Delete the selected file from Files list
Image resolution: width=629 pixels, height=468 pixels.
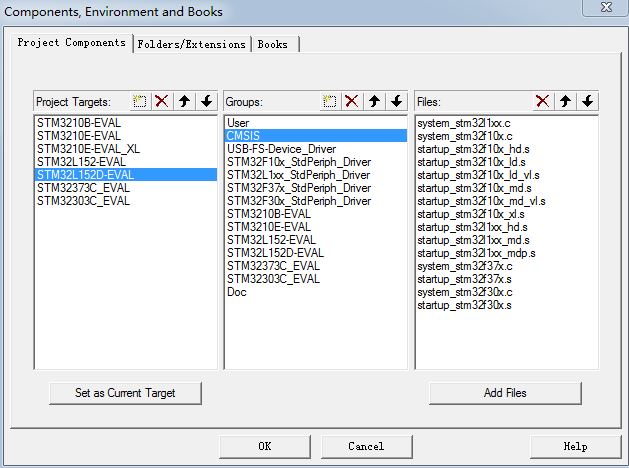point(543,101)
